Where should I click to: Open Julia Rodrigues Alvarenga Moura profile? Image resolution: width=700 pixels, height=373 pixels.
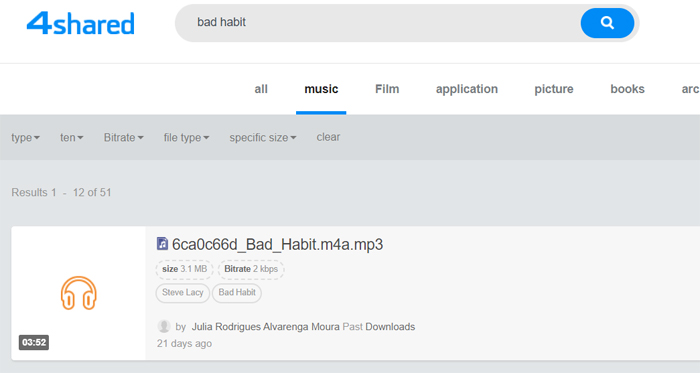[266, 327]
